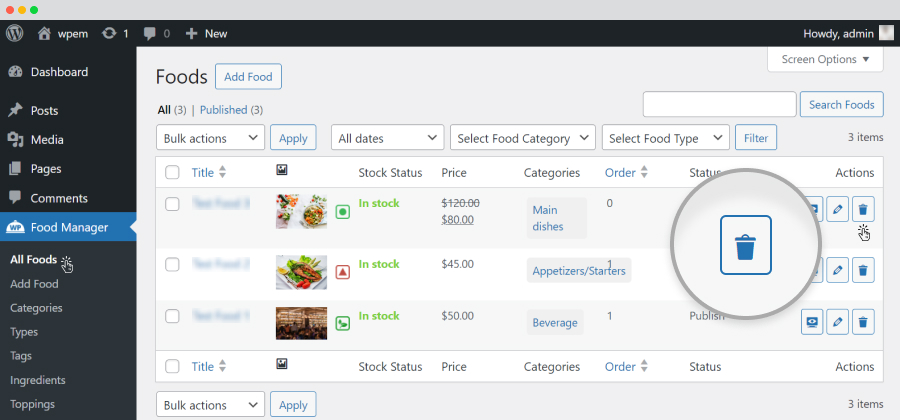Click the trash icon for the first food
The height and width of the screenshot is (420, 900).
point(863,209)
